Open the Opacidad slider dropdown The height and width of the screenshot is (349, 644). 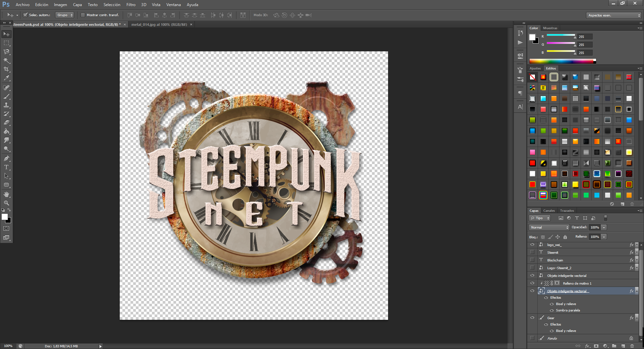pos(604,228)
